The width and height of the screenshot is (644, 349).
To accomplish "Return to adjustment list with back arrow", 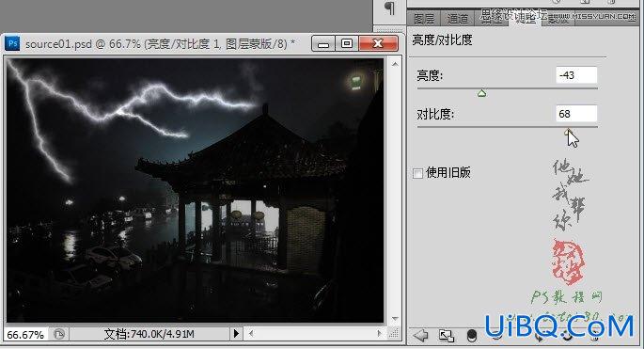I will pos(420,336).
